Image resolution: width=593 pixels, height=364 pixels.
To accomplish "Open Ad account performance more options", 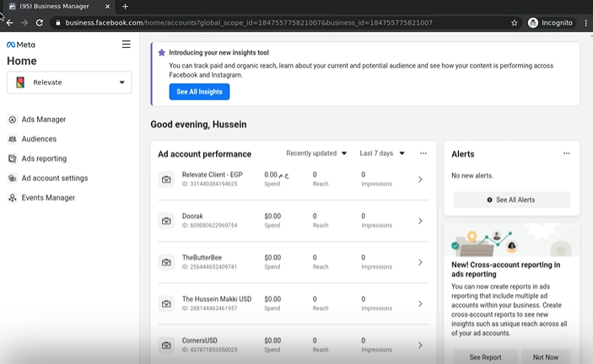I will point(423,153).
